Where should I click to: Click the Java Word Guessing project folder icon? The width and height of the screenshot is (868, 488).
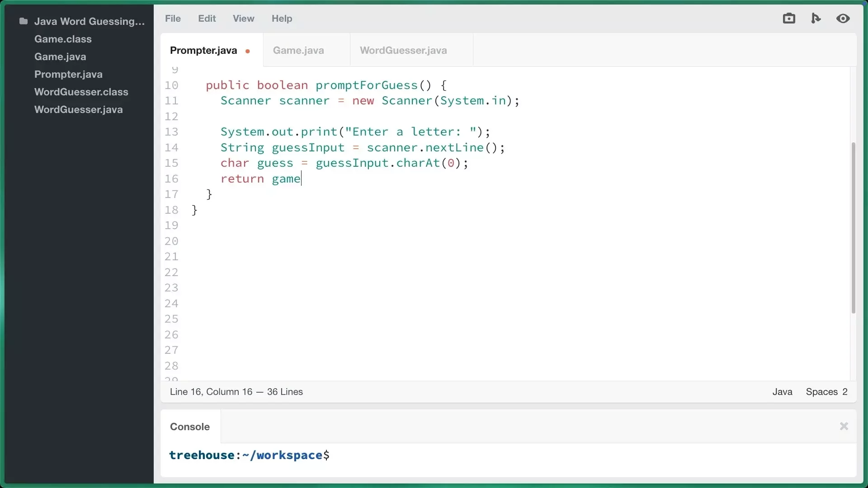[x=23, y=21]
